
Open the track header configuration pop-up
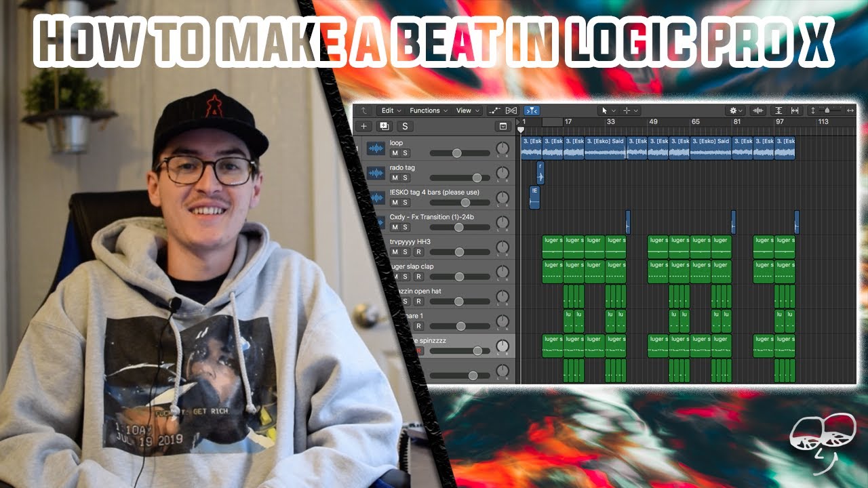pyautogui.click(x=503, y=126)
